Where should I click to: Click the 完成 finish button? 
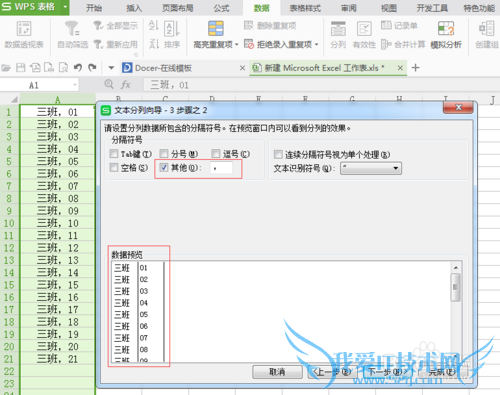tap(442, 372)
